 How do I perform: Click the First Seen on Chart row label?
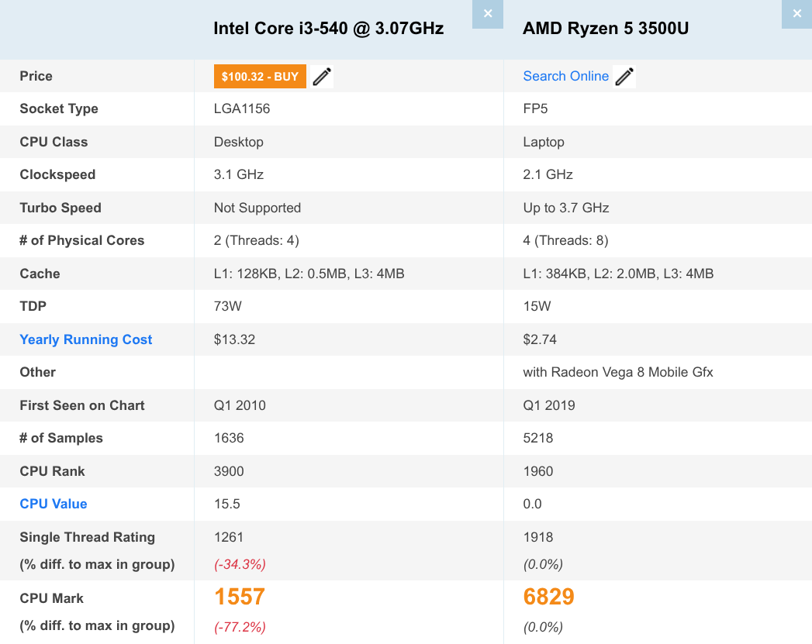point(81,405)
